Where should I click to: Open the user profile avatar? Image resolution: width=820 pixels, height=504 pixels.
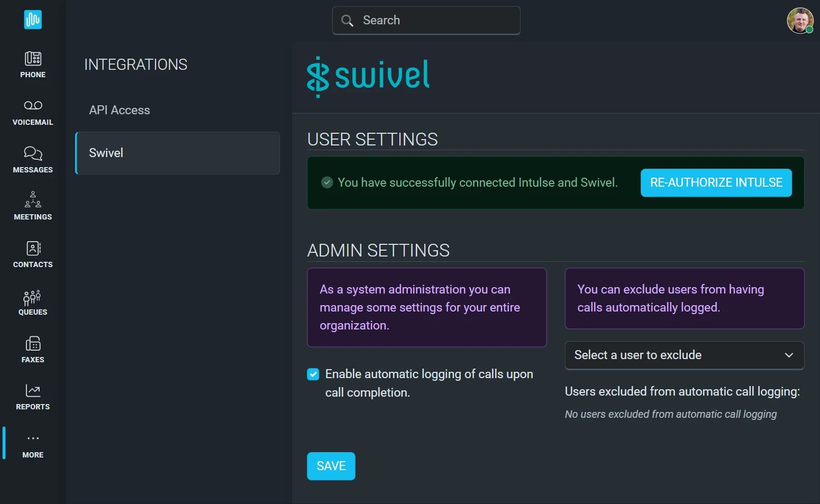799,21
